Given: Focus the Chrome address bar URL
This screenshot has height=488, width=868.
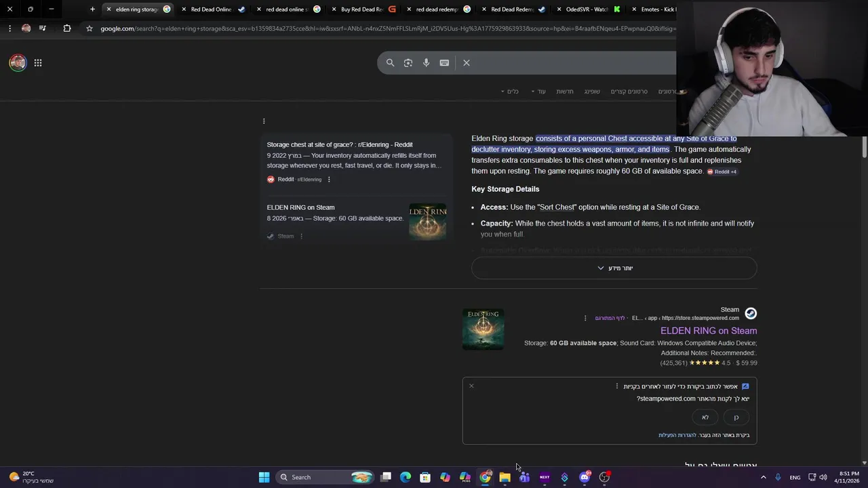Looking at the screenshot, I should pyautogui.click(x=387, y=28).
